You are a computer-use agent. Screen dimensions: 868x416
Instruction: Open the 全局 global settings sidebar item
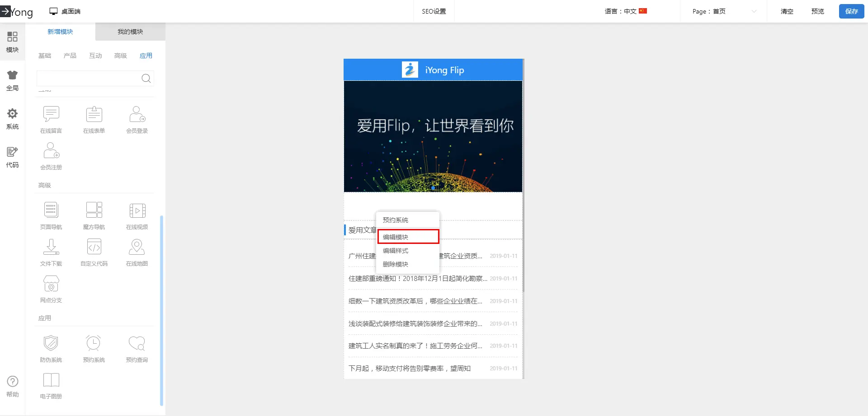point(12,81)
